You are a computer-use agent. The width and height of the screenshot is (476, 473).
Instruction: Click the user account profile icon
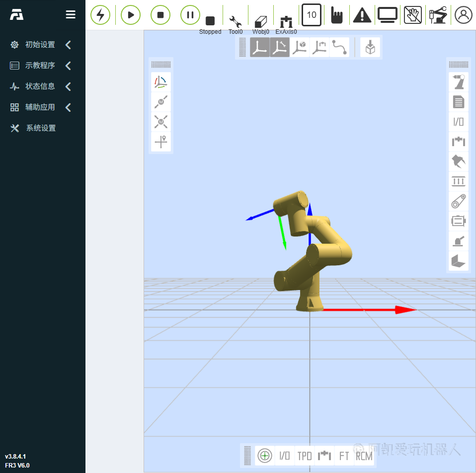tap(464, 15)
